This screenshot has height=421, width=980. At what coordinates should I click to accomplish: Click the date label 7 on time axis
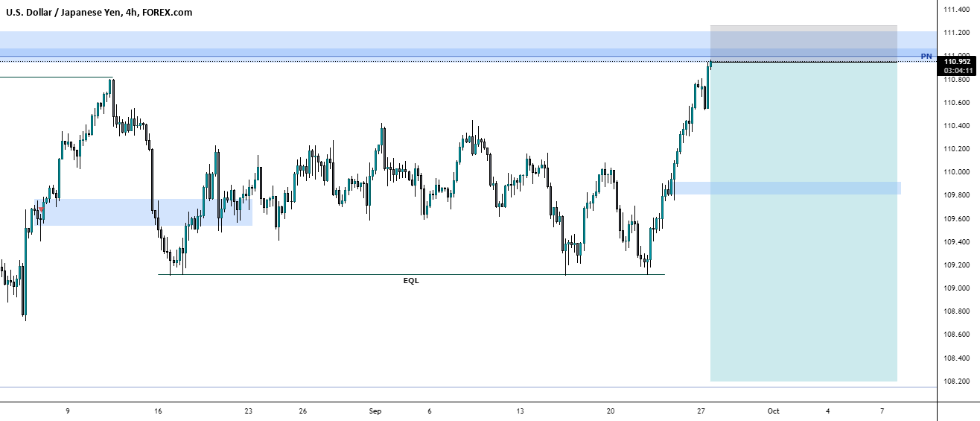tap(882, 411)
